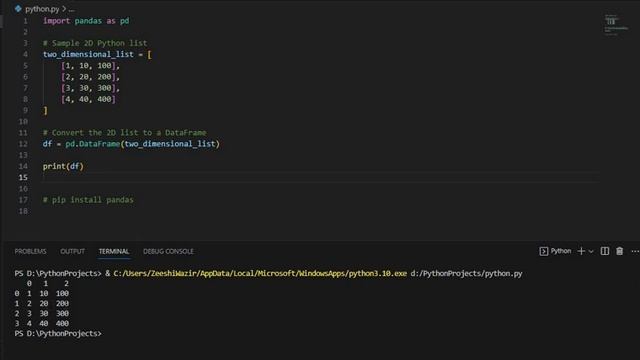Expand the new terminal launch profile dropdown
The height and width of the screenshot is (360, 640).
click(x=591, y=251)
